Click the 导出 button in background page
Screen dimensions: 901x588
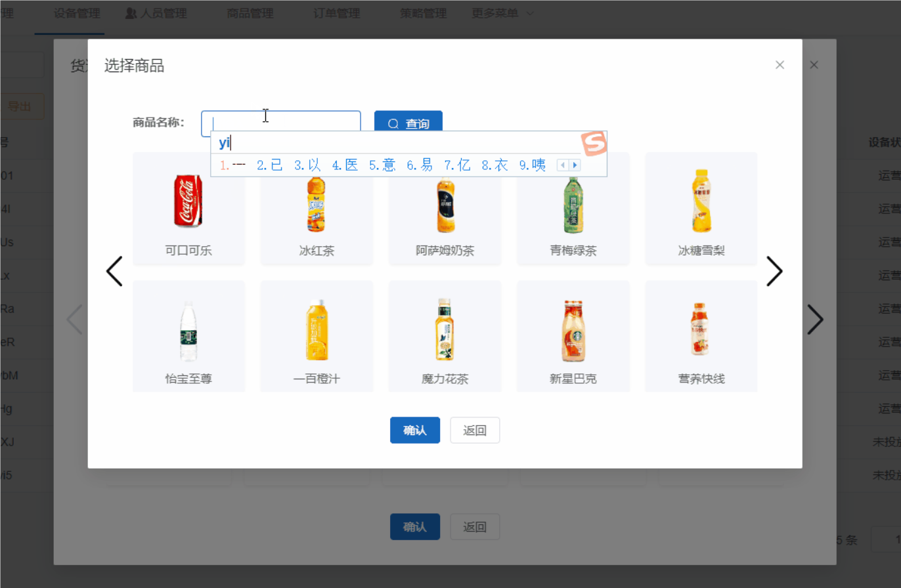19,106
